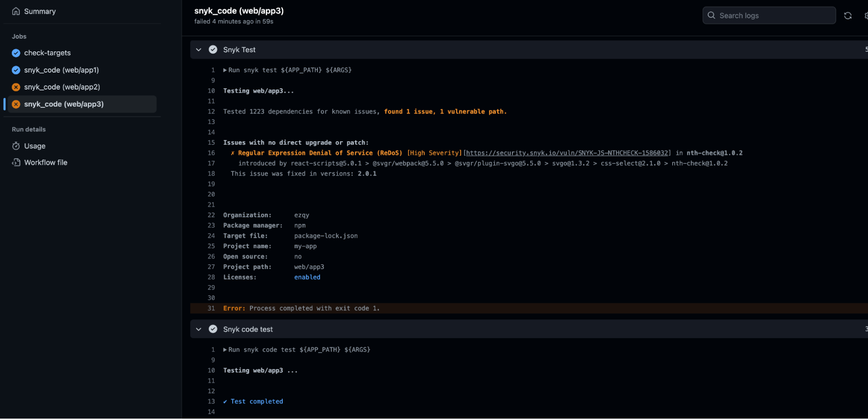Click the 'package-lock.json' target file value
Screen dimensions: 868x419
[x=326, y=236]
